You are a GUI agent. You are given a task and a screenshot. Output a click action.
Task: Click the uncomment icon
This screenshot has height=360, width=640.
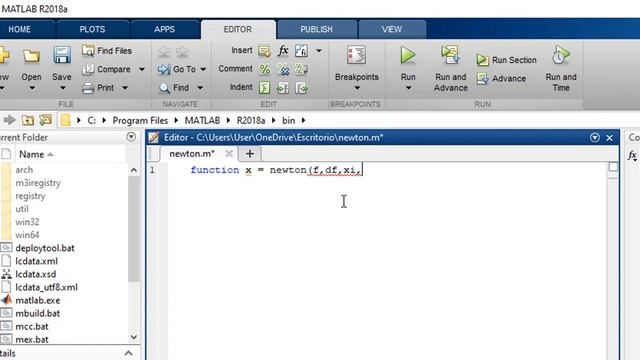283,69
